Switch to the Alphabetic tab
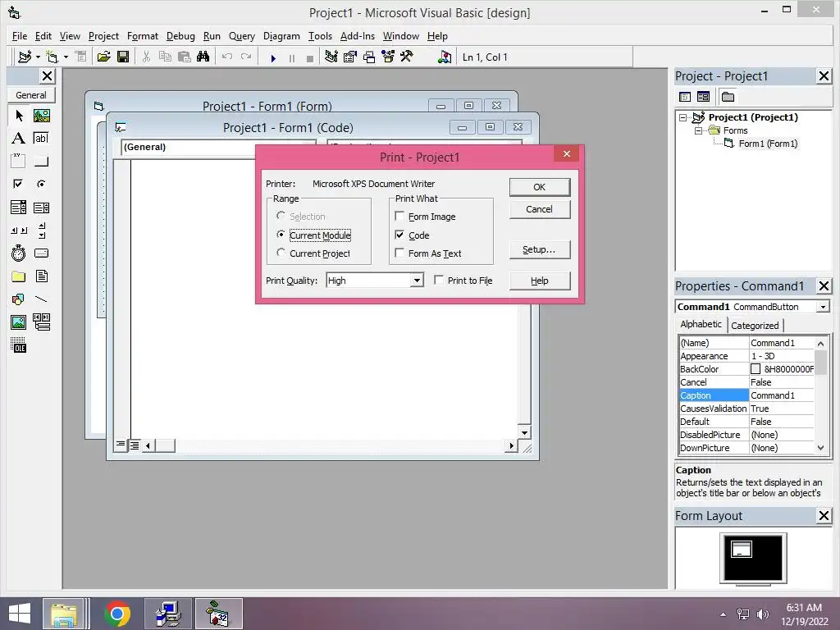 (x=701, y=324)
